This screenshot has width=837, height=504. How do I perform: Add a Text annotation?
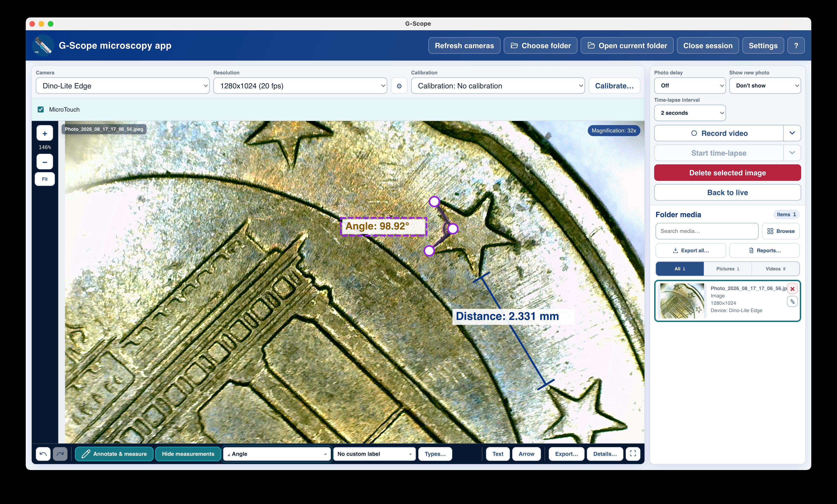click(498, 454)
